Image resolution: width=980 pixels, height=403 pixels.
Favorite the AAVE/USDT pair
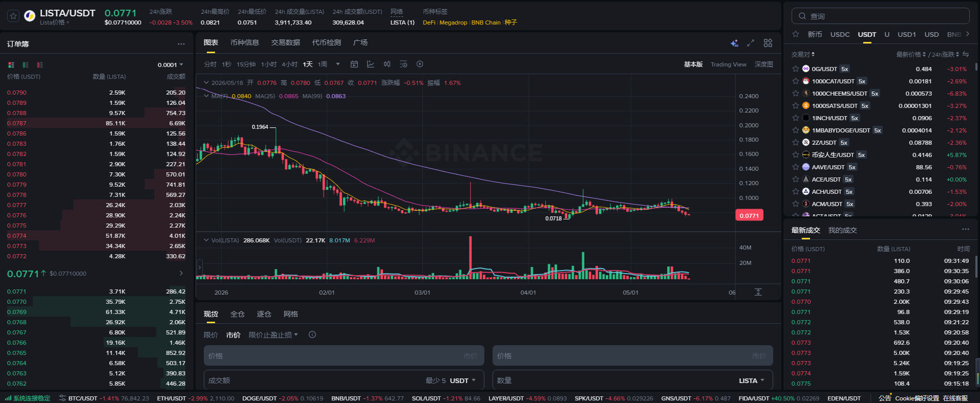(796, 167)
